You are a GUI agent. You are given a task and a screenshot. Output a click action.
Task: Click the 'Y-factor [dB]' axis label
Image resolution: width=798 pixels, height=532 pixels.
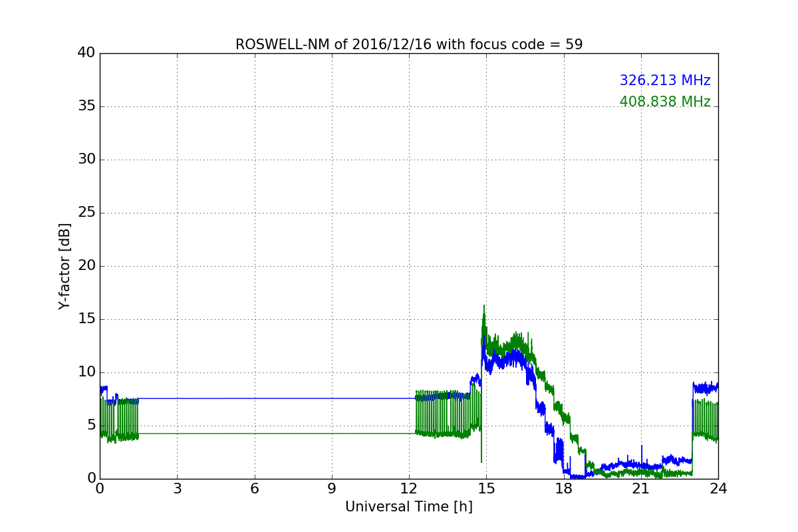[65, 266]
